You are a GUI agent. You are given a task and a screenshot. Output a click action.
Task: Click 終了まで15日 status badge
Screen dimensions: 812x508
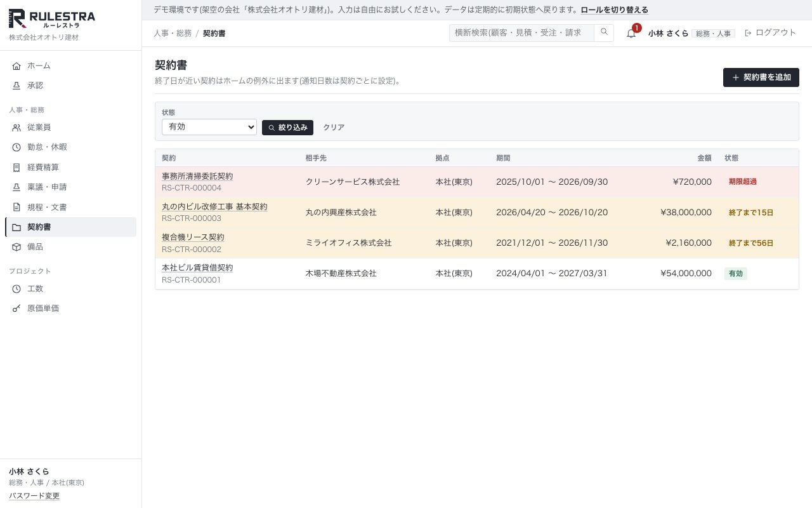(751, 213)
